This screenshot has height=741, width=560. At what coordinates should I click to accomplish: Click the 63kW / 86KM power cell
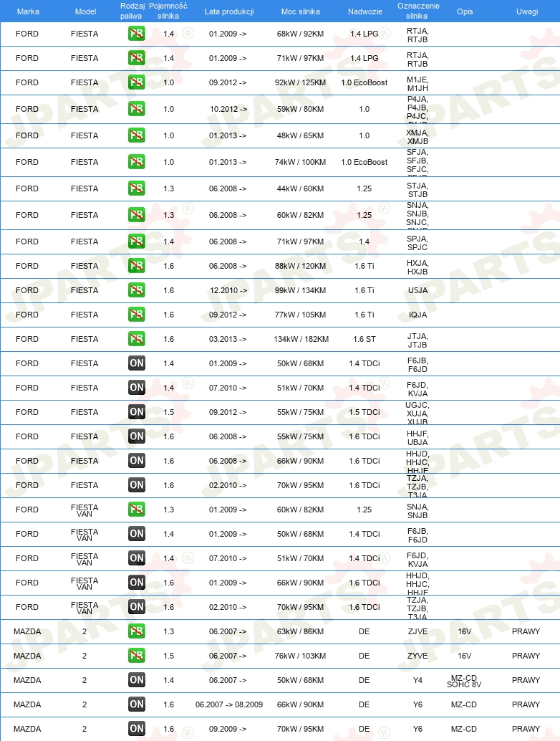(x=301, y=631)
